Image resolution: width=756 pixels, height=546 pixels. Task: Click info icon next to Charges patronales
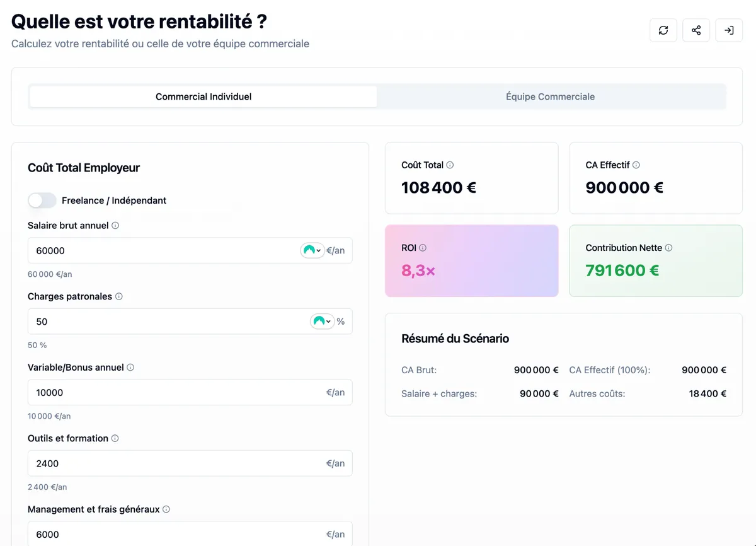(118, 296)
